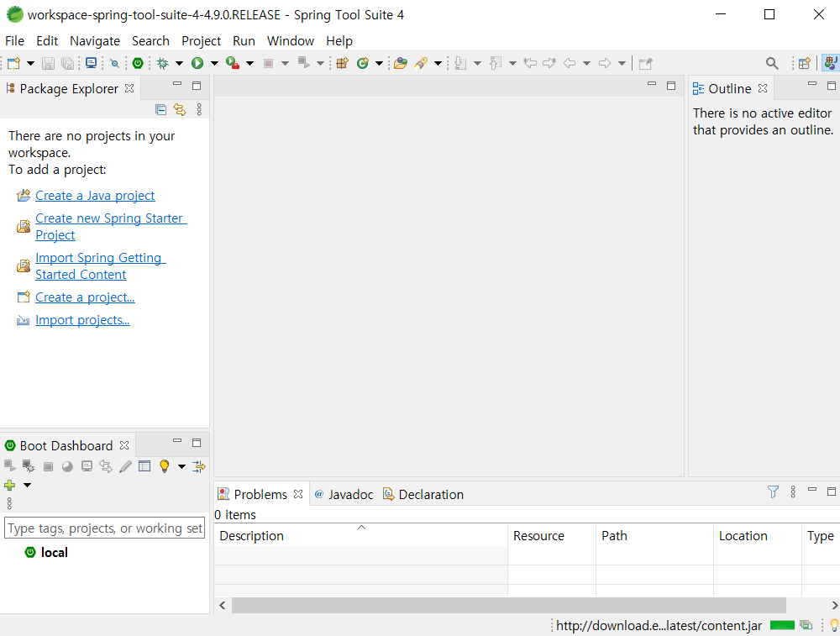Open Boot Dashboard View Menu dots
The width and height of the screenshot is (840, 636).
[9, 503]
